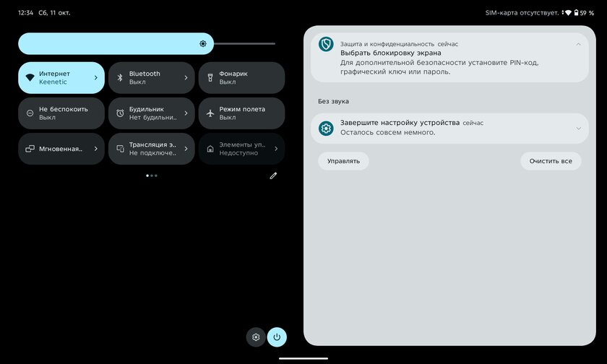Toggle the Фонарик flashlight tile
This screenshot has width=607, height=364.
[241, 77]
